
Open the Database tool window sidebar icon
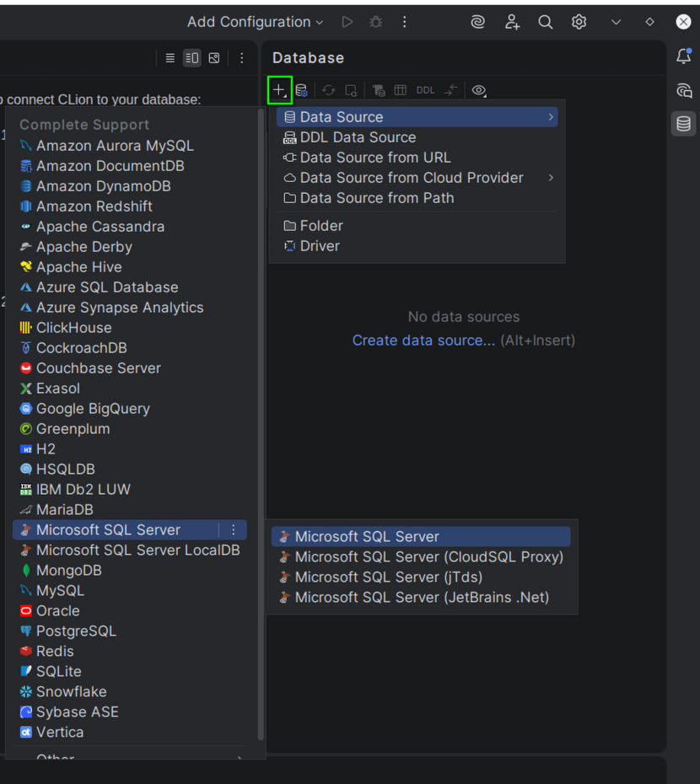[x=683, y=124]
